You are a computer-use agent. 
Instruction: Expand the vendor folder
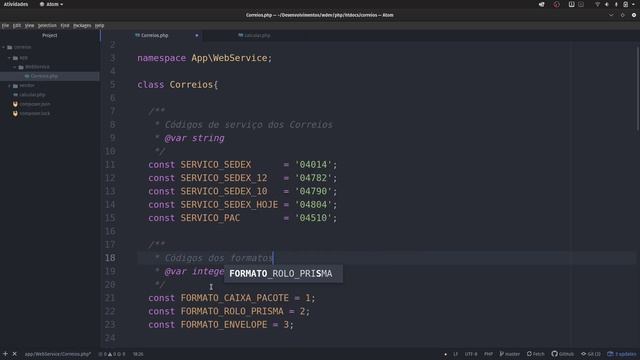[x=9, y=86]
